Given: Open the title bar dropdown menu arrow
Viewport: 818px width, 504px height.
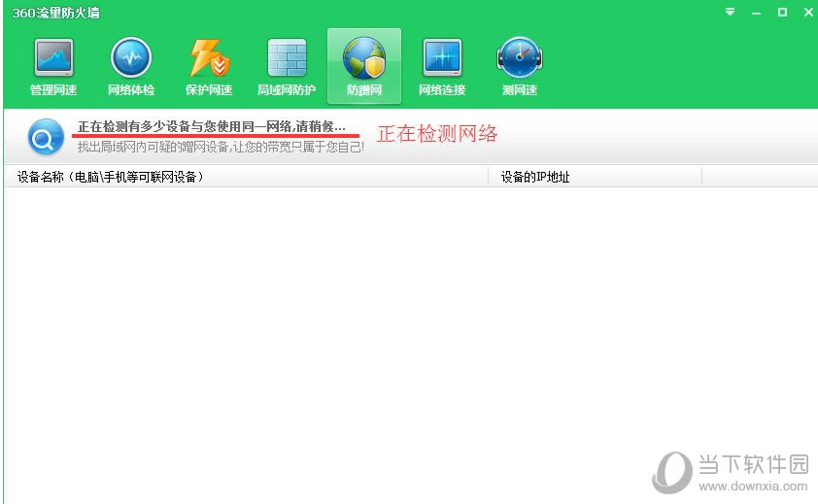Looking at the screenshot, I should pos(731,12).
